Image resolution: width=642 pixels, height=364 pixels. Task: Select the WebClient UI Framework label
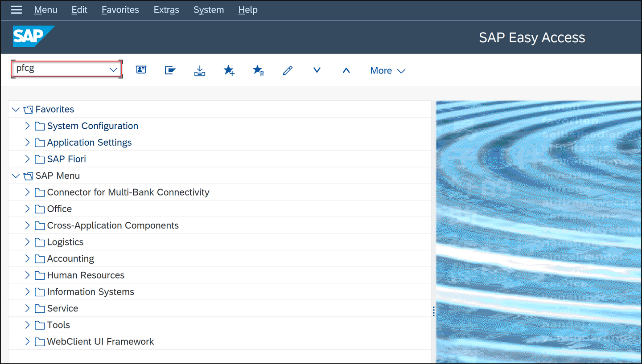(x=101, y=342)
